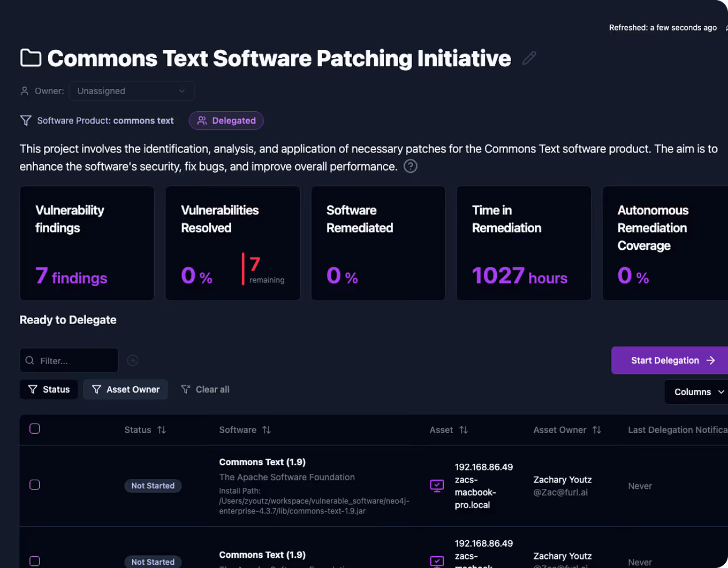728x568 pixels.
Task: Tick the select-all checkbox in table header
Action: coord(35,429)
